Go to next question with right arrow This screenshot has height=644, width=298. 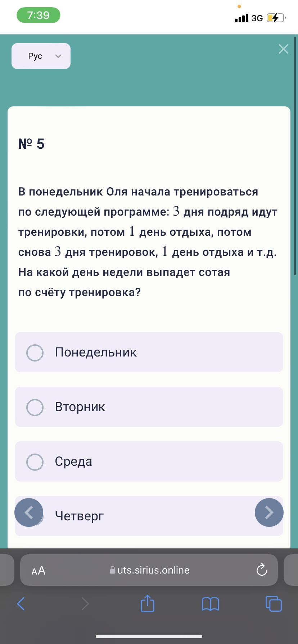[x=269, y=512]
